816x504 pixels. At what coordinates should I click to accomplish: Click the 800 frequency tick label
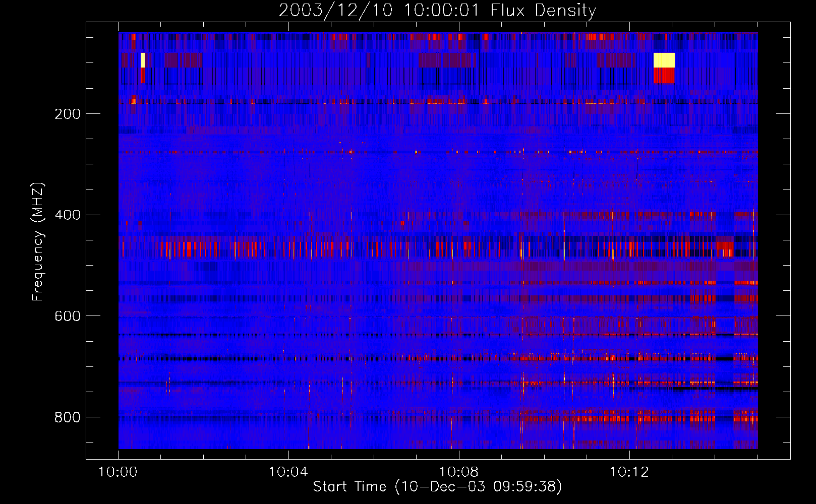pyautogui.click(x=68, y=417)
